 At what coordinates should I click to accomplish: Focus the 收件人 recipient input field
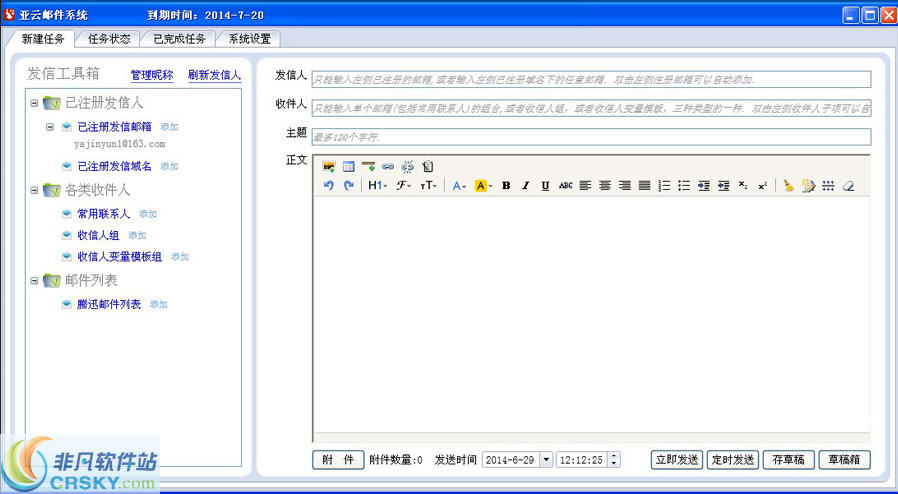point(592,108)
